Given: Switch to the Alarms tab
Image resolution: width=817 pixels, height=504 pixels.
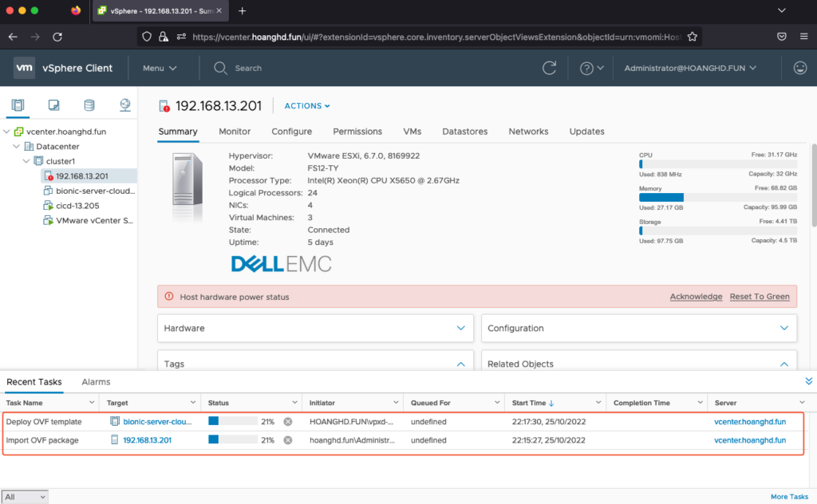Looking at the screenshot, I should pos(96,382).
